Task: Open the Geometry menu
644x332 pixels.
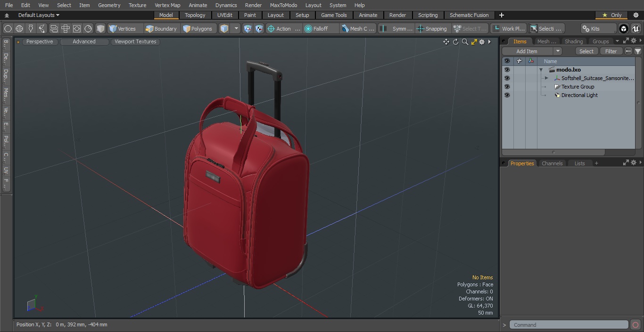Action: [109, 5]
